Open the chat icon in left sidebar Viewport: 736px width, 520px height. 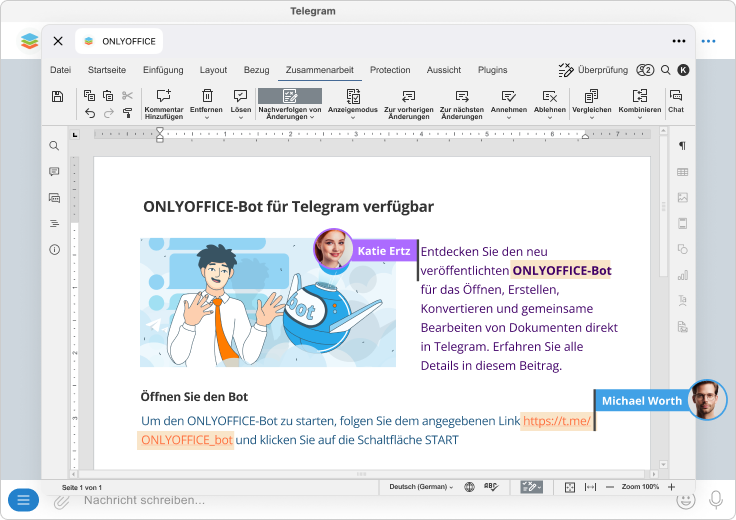[54, 198]
